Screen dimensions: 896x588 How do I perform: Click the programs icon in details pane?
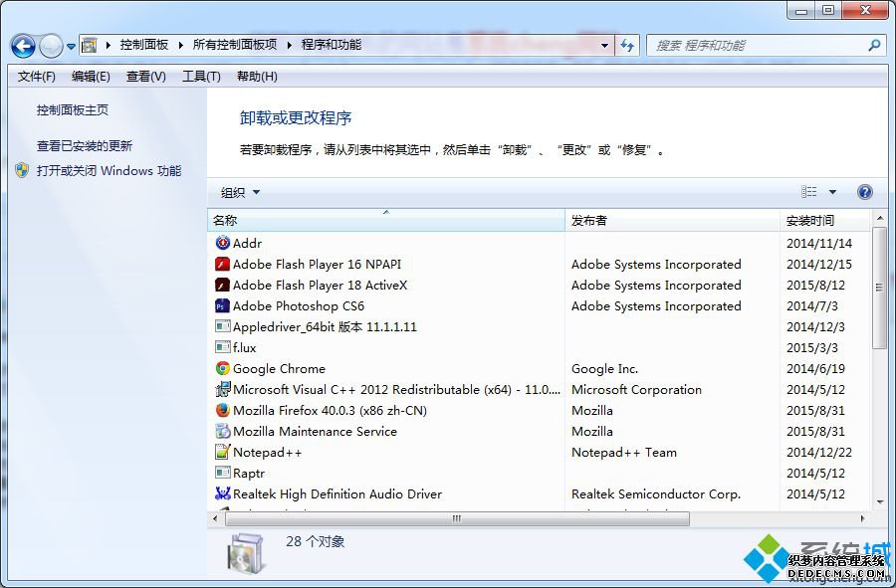click(246, 553)
